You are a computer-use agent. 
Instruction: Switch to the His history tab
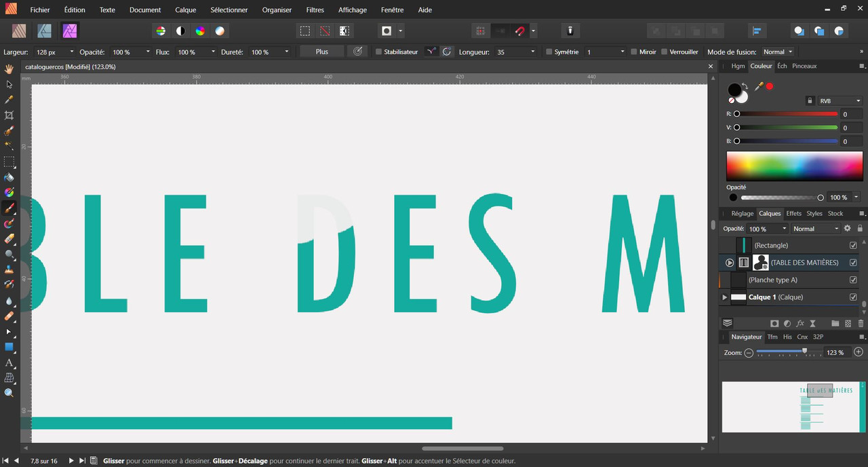click(x=787, y=337)
